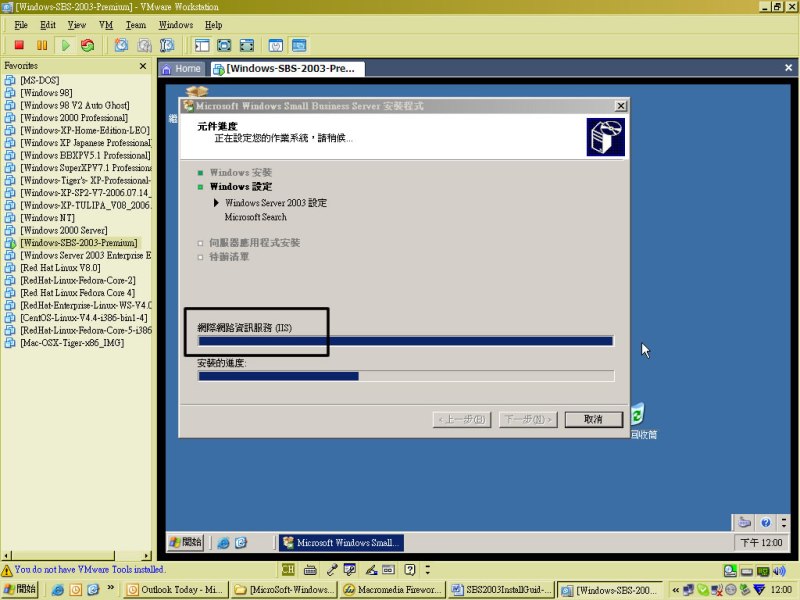This screenshot has width=800, height=600.
Task: Switch to full screen mode icon
Action: (224, 45)
